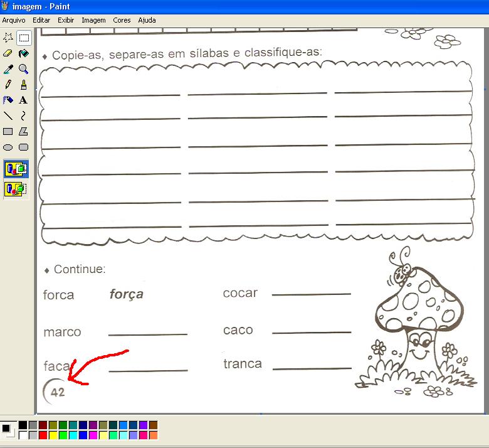Open the Editar menu
The image size is (489, 448).
41,20
